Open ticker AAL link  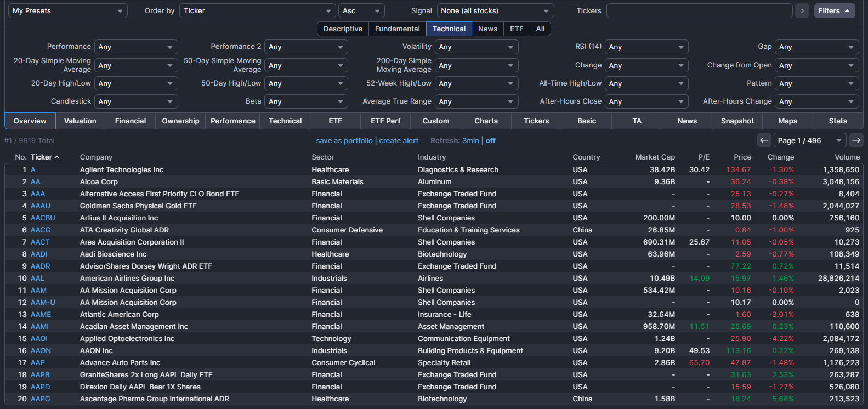coord(37,279)
